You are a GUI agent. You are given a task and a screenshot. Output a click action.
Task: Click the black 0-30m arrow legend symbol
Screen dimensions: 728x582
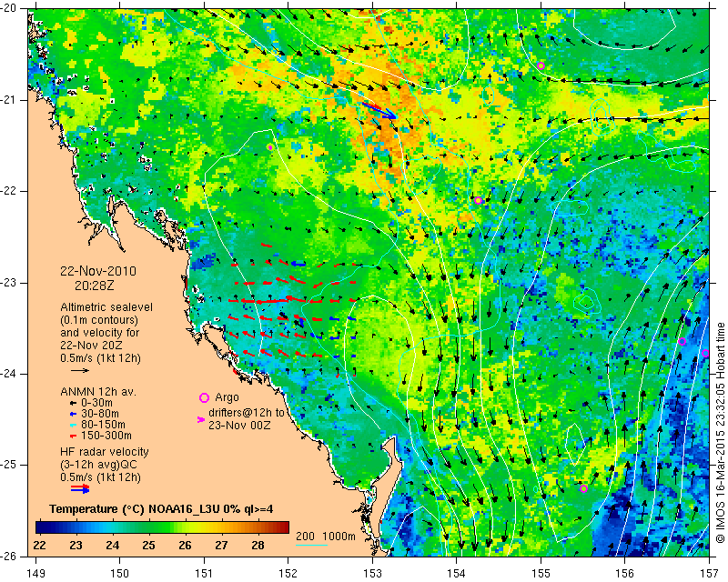[73, 403]
